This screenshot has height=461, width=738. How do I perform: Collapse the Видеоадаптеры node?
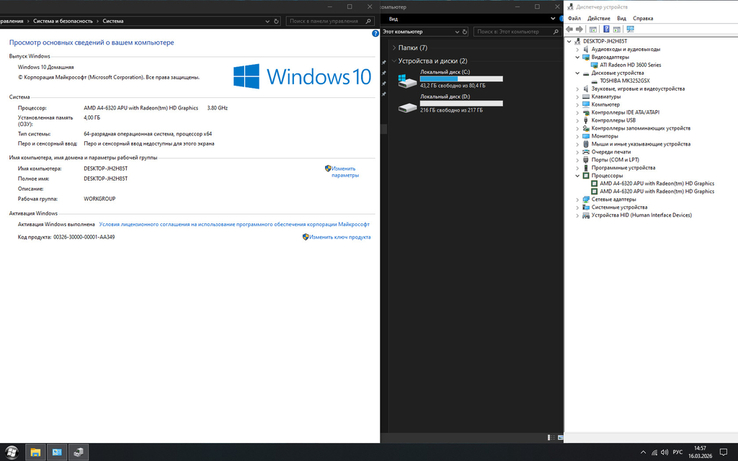(578, 57)
